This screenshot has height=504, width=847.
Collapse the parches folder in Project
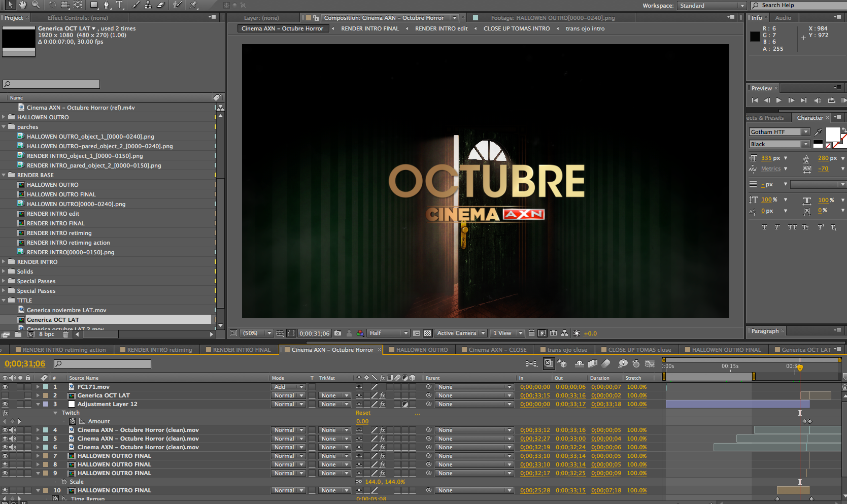click(x=4, y=127)
